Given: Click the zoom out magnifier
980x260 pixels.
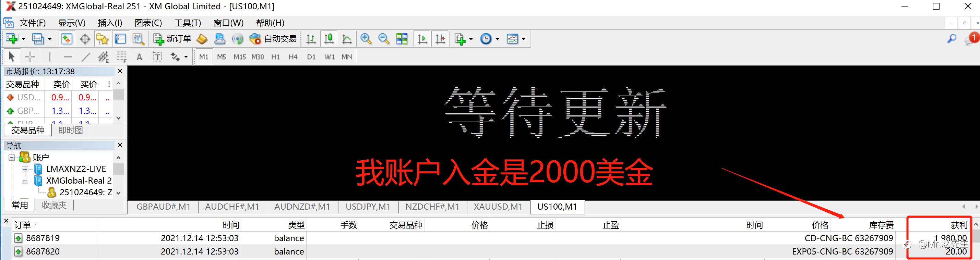Looking at the screenshot, I should click(384, 39).
